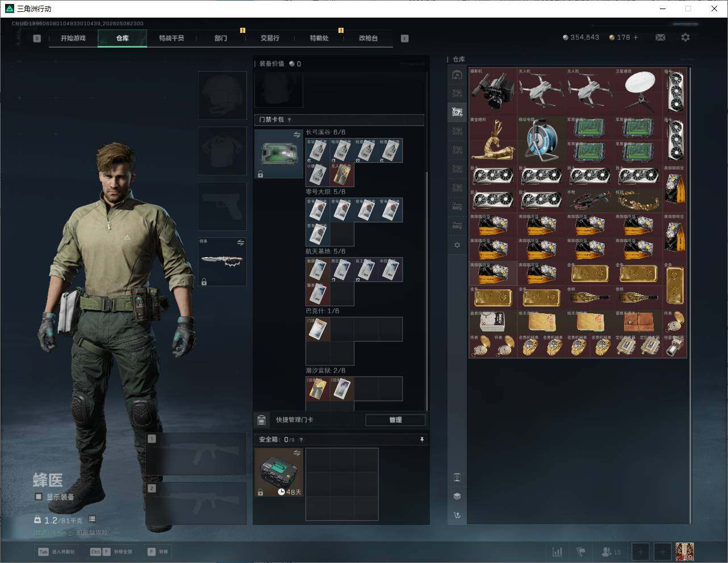
Task: Select the first stash page icon in sidebar
Action: [457, 75]
